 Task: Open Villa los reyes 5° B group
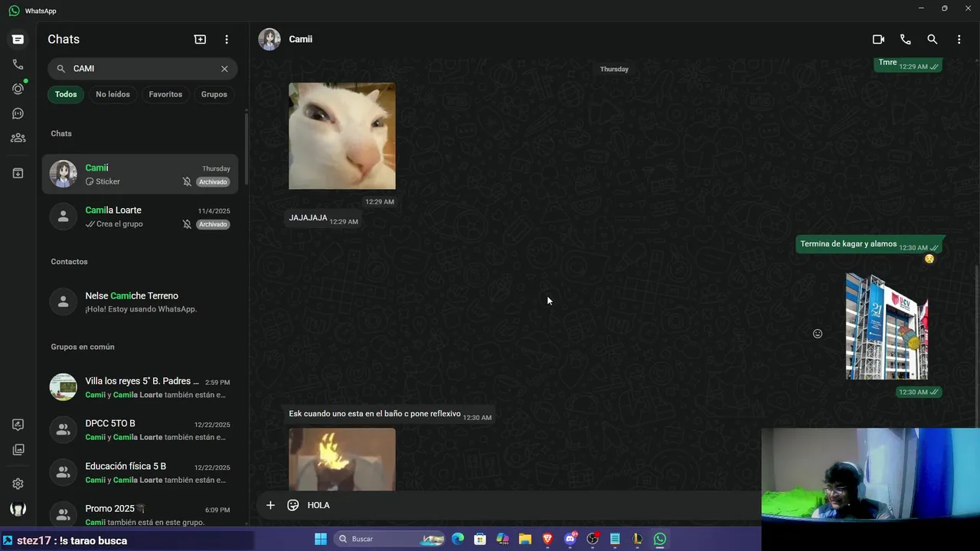[x=140, y=387]
